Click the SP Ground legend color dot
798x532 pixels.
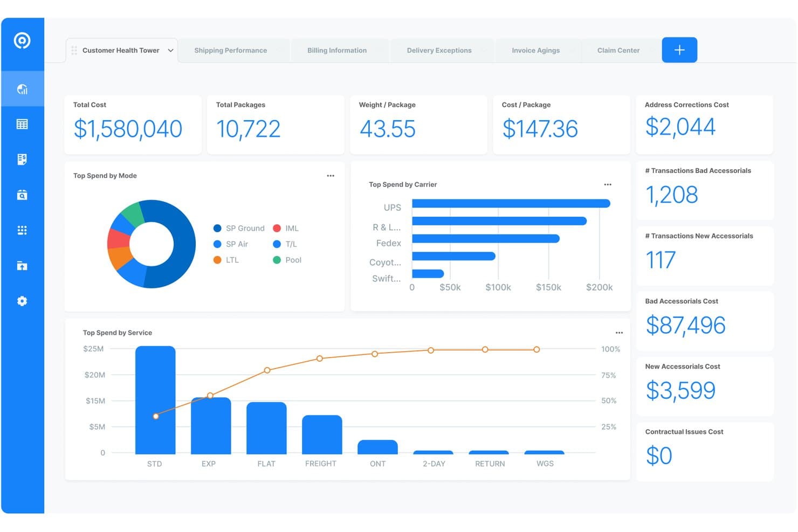217,229
